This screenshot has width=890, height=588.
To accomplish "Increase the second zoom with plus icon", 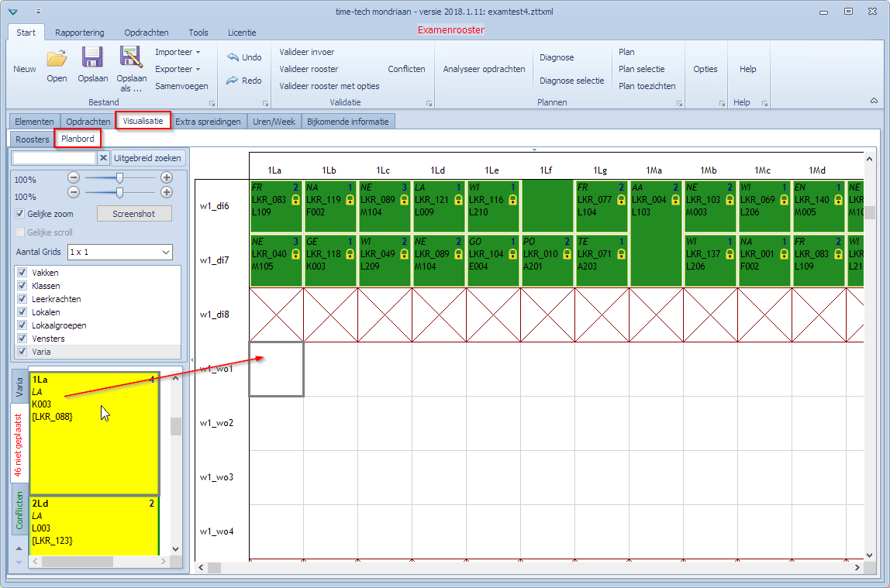I will coord(167,192).
